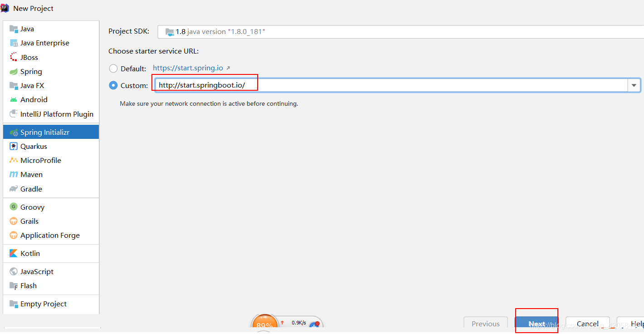Image resolution: width=644 pixels, height=334 pixels.
Task: Click the Spring leaf icon
Action: 14,72
